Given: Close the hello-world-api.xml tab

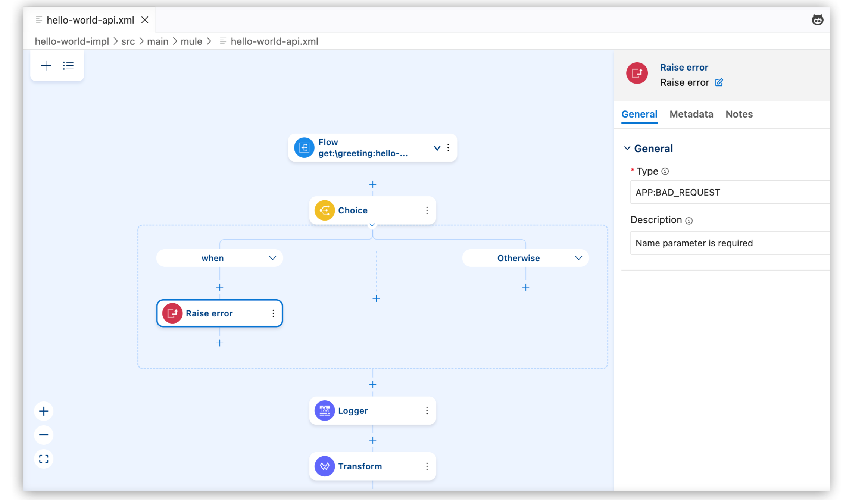Looking at the screenshot, I should click(x=145, y=20).
